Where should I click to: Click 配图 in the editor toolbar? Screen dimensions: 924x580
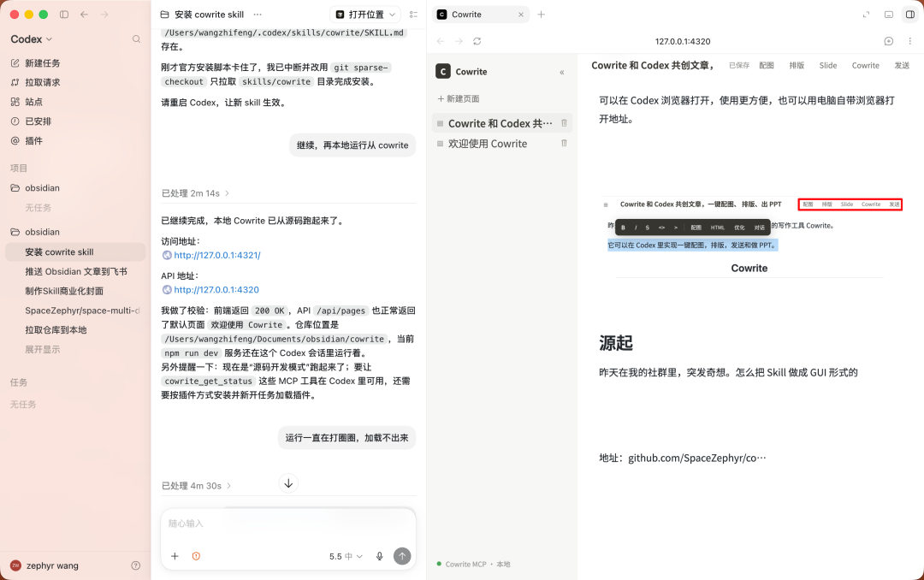(x=767, y=65)
